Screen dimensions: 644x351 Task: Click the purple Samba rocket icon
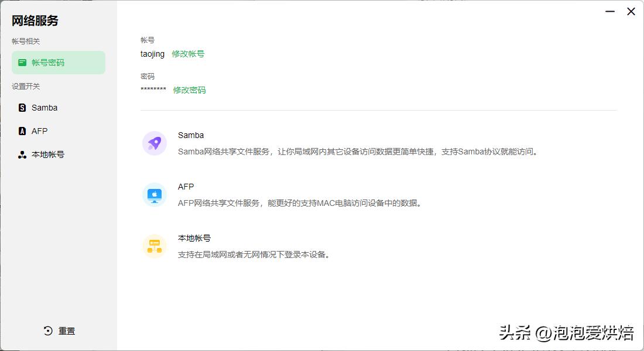[154, 143]
